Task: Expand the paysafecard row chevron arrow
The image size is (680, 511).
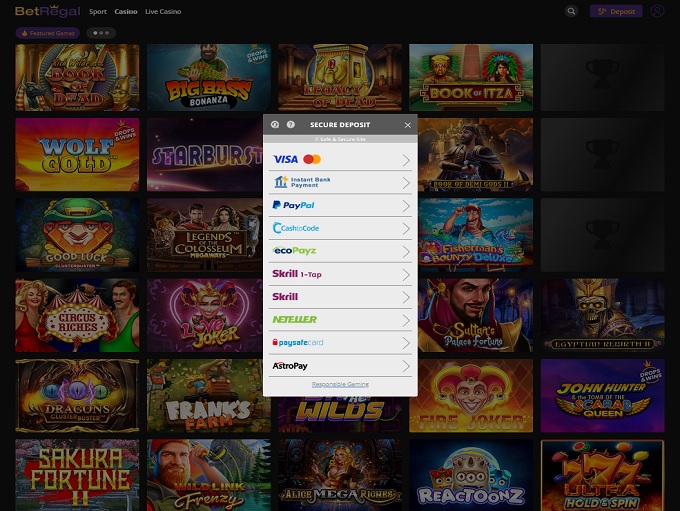Action: 406,343
